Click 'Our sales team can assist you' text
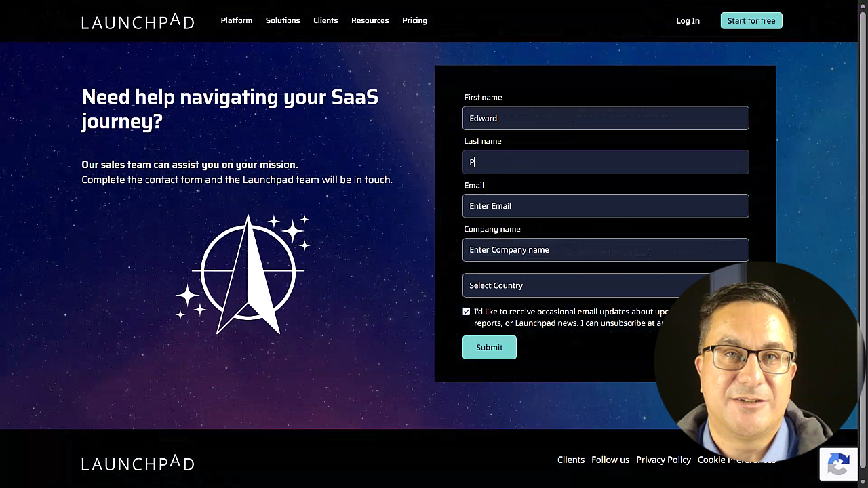Screen dimensions: 868x488 point(189,165)
